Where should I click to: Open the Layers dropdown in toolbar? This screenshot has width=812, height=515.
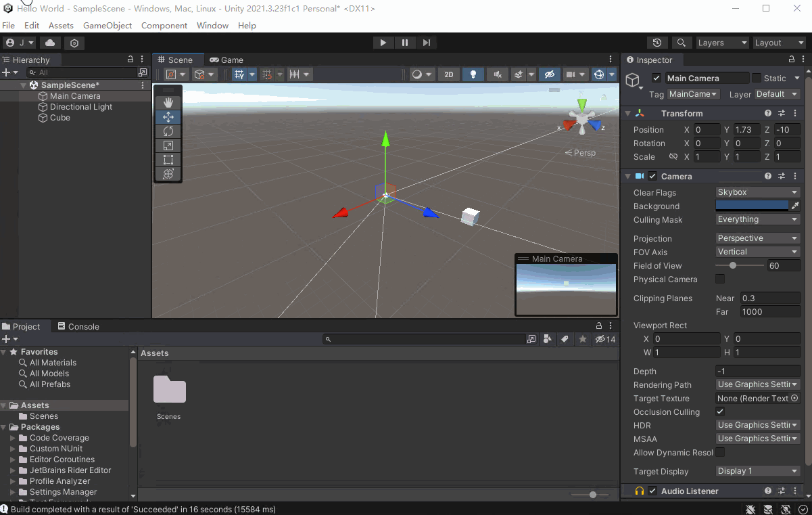[722, 43]
